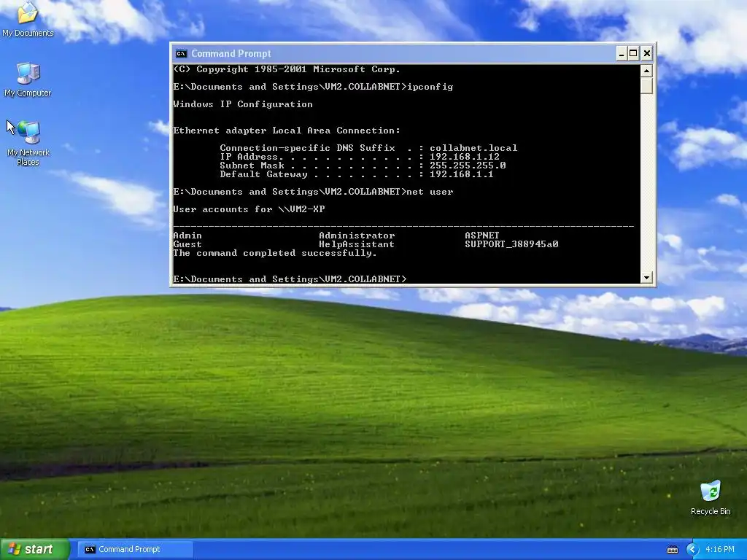Click the 'net user' command text
747x560 pixels.
click(430, 192)
